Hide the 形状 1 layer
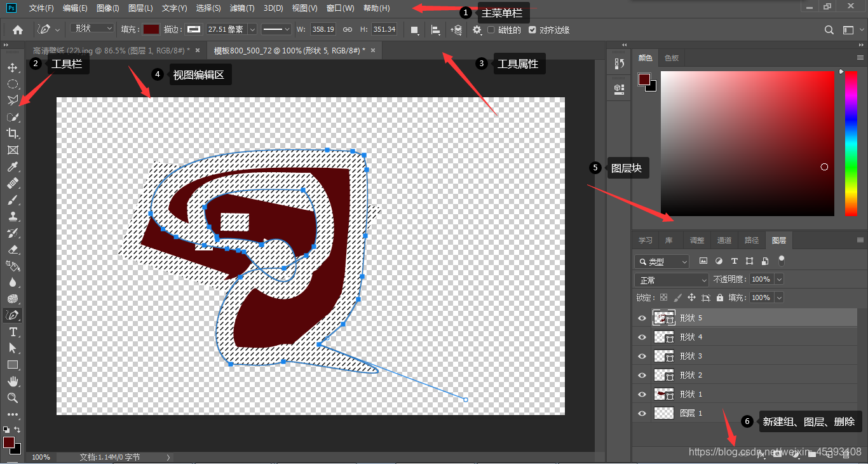 [x=642, y=394]
